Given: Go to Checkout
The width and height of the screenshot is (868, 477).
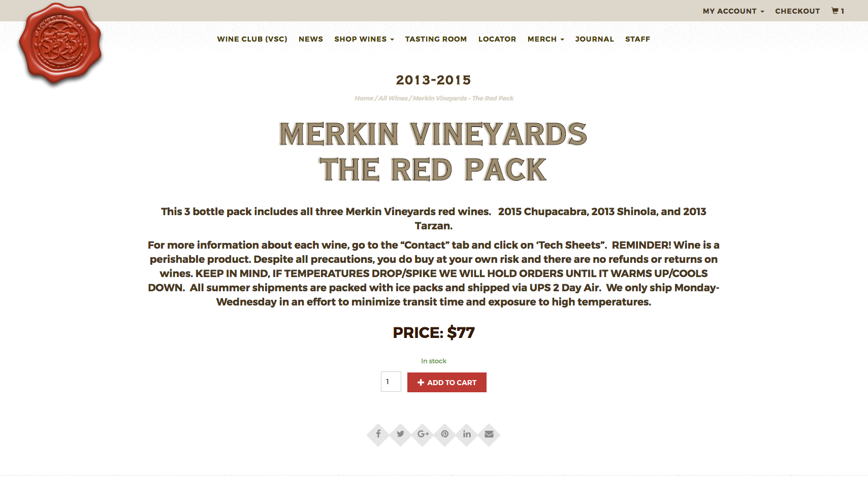Looking at the screenshot, I should tap(797, 11).
